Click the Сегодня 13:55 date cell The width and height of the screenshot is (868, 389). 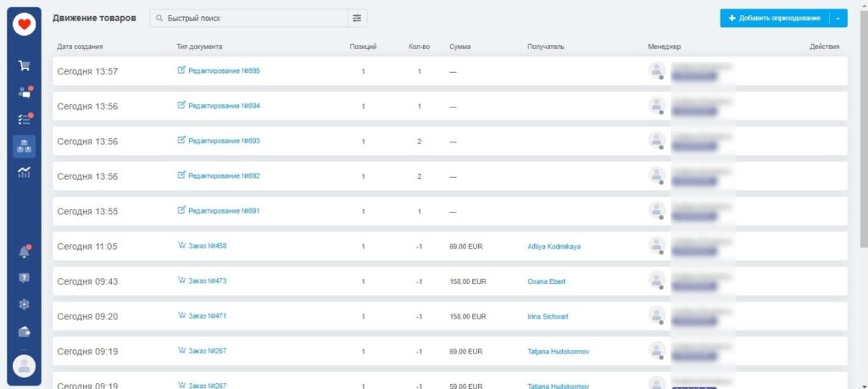click(87, 211)
